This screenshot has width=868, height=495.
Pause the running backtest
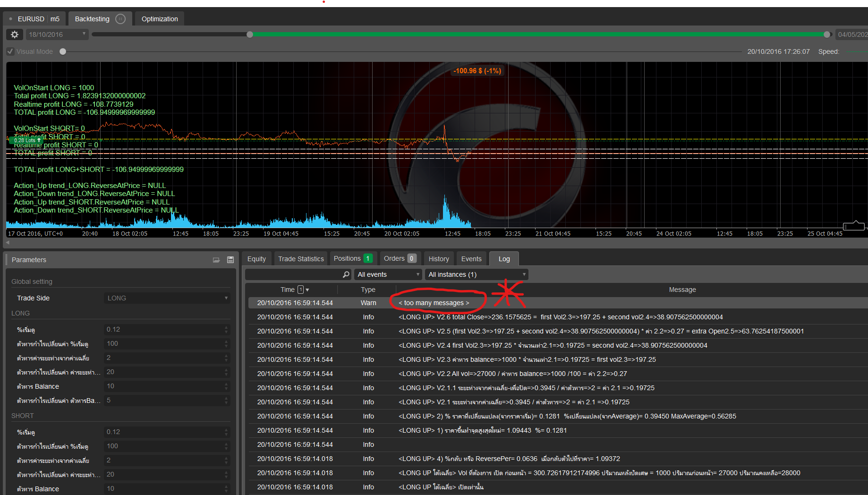coord(121,19)
